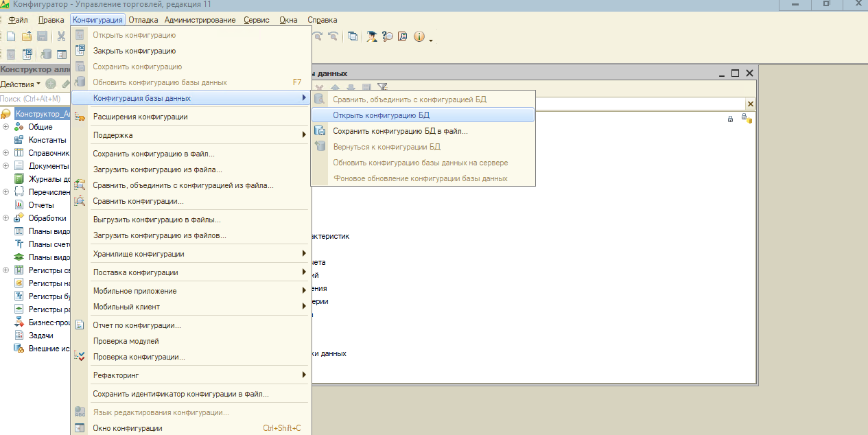Select the Отчеты tree item

coord(41,205)
